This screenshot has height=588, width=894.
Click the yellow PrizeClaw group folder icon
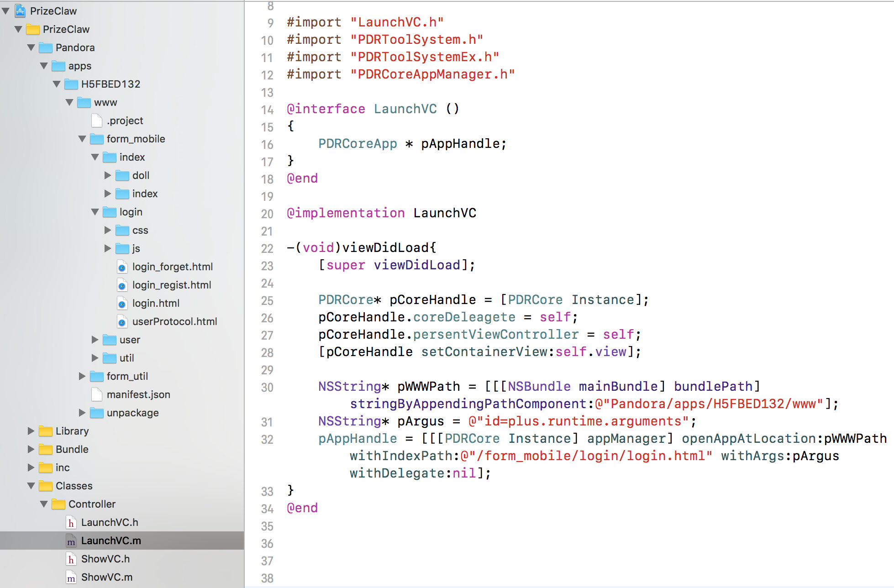[33, 29]
